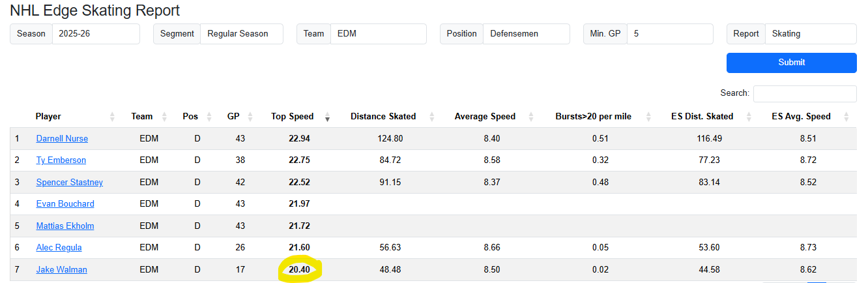Open the Team dropdown showing EDM

[378, 34]
